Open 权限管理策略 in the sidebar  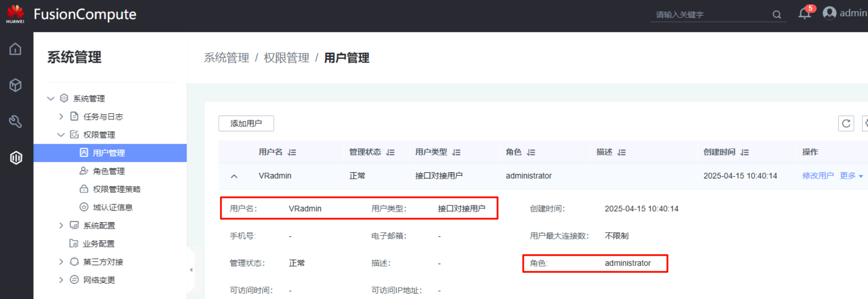(x=116, y=189)
